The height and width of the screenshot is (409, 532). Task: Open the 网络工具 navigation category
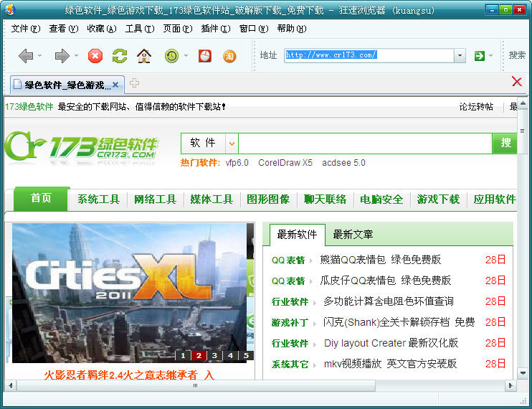[x=155, y=199]
